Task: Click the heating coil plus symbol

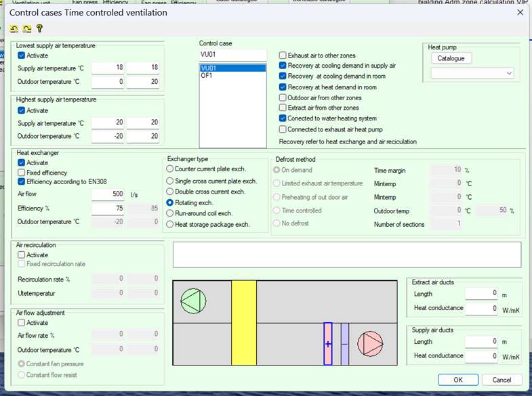Action: coord(328,344)
